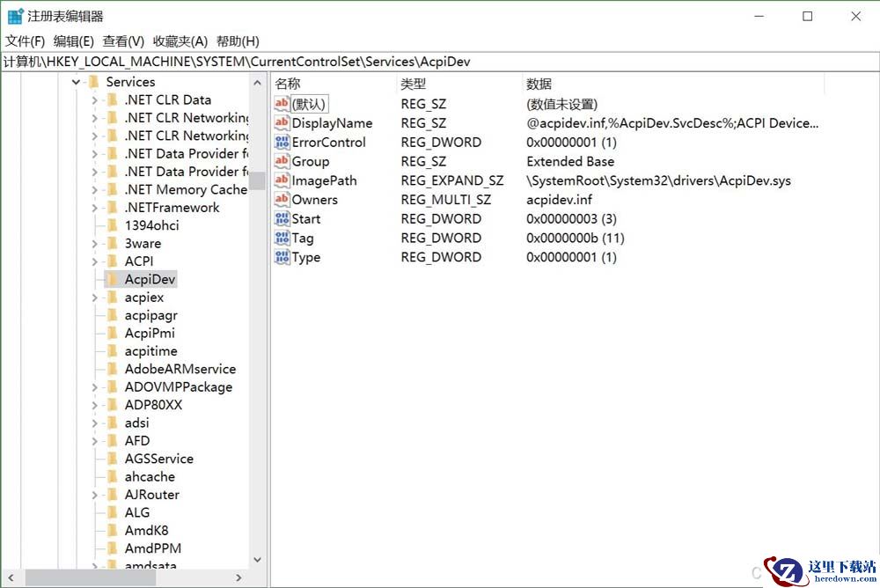
Task: Select the REG_MULTI_SZ type cell
Action: (x=446, y=200)
